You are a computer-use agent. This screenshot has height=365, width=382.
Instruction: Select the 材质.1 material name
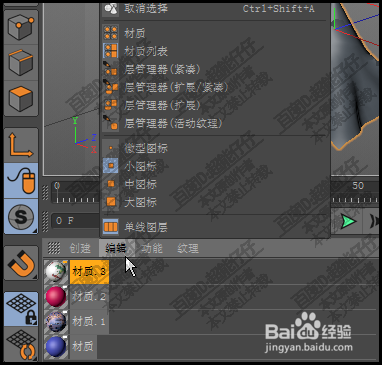pyautogui.click(x=89, y=321)
